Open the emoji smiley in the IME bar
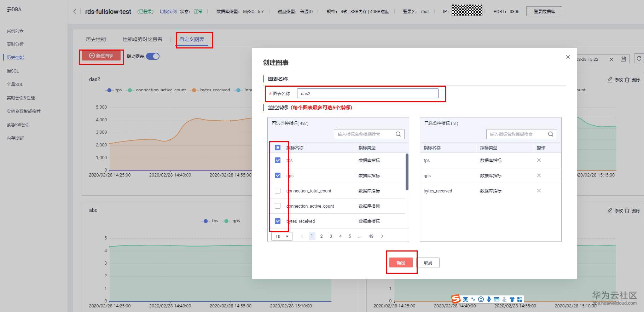644x312 pixels. 481,299
